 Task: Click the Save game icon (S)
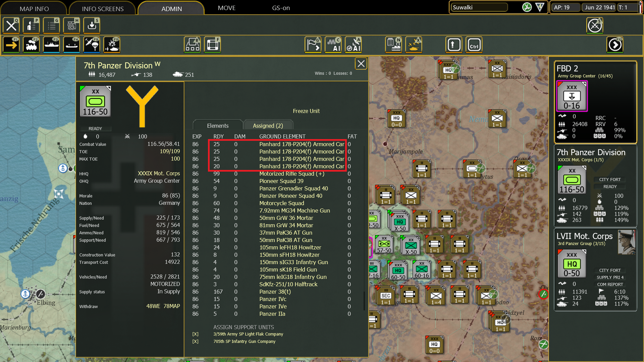92,25
